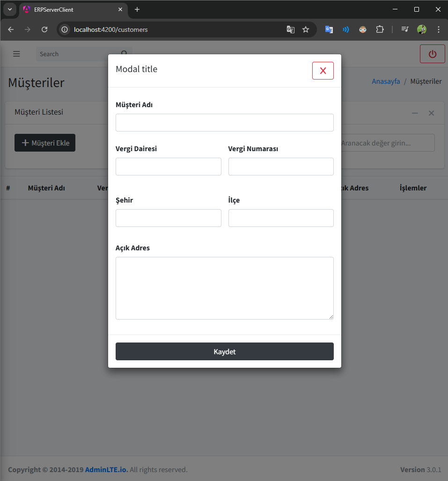The width and height of the screenshot is (448, 481).
Task: Close the modal with the red X button
Action: click(323, 71)
